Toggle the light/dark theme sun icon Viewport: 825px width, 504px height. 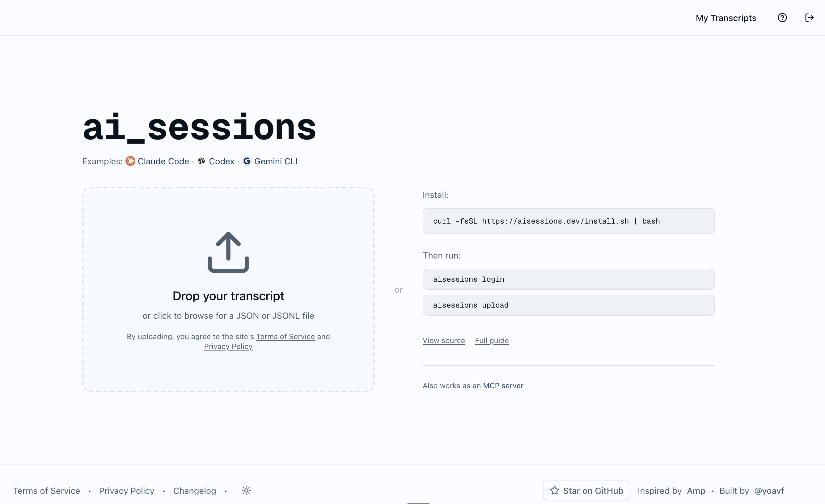coord(246,490)
